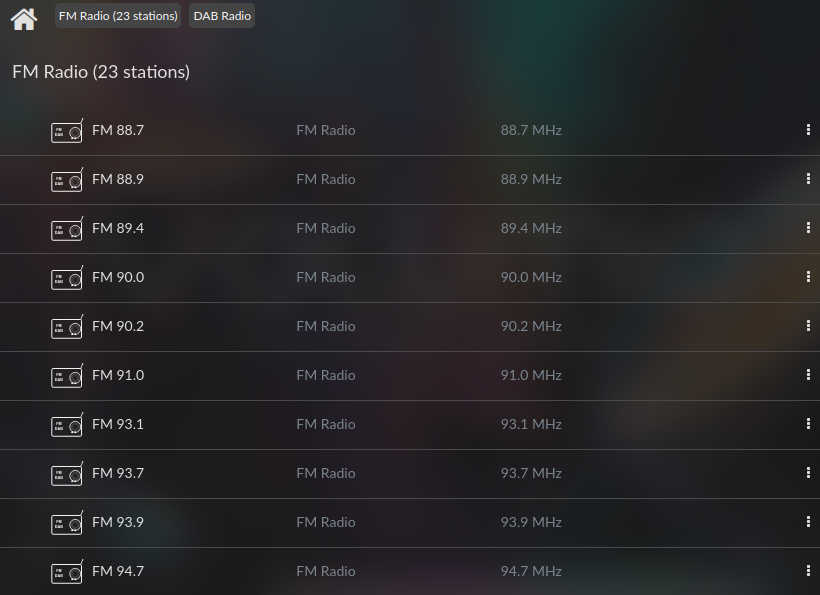Show more options for FM 93.9

[x=808, y=522]
